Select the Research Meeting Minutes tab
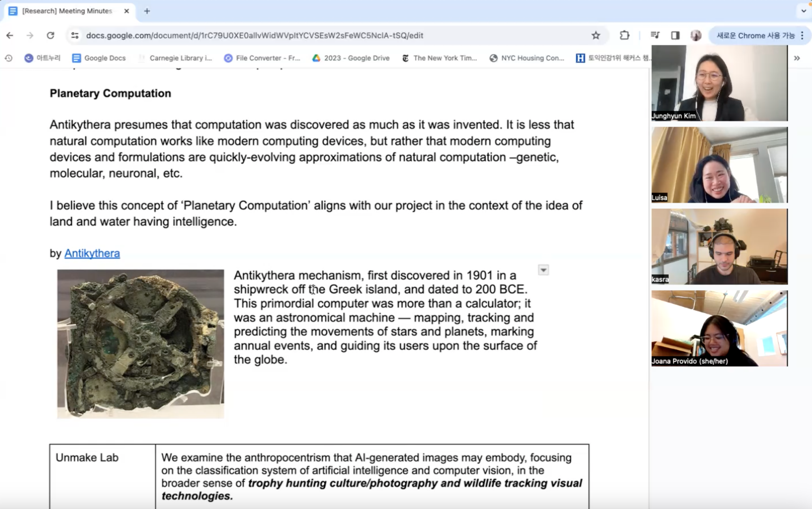The height and width of the screenshot is (509, 812). (x=67, y=11)
